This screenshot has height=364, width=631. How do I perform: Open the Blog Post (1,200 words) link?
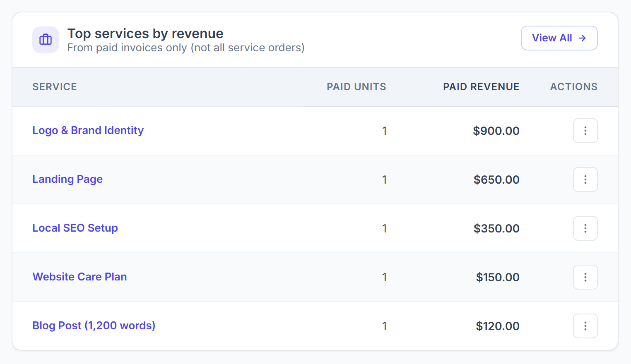tap(94, 326)
